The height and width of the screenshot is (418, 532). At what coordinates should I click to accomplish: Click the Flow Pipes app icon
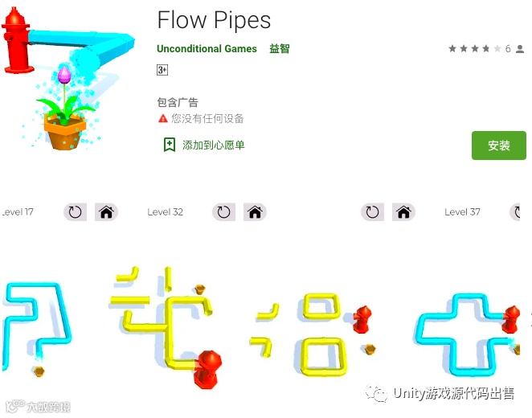68,79
